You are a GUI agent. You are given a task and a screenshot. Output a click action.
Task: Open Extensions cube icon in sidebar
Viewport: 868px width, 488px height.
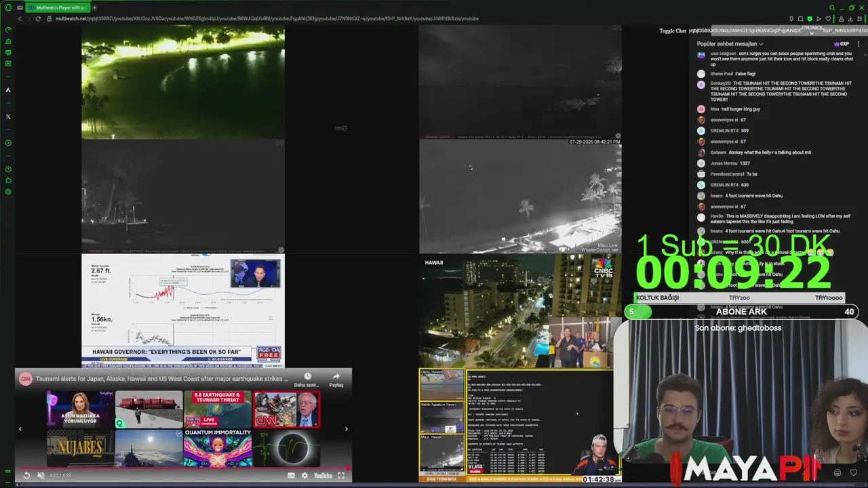point(8,180)
